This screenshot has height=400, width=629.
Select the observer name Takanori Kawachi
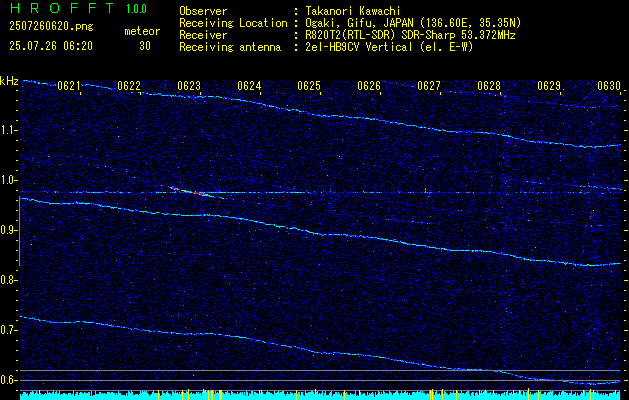[x=352, y=11]
